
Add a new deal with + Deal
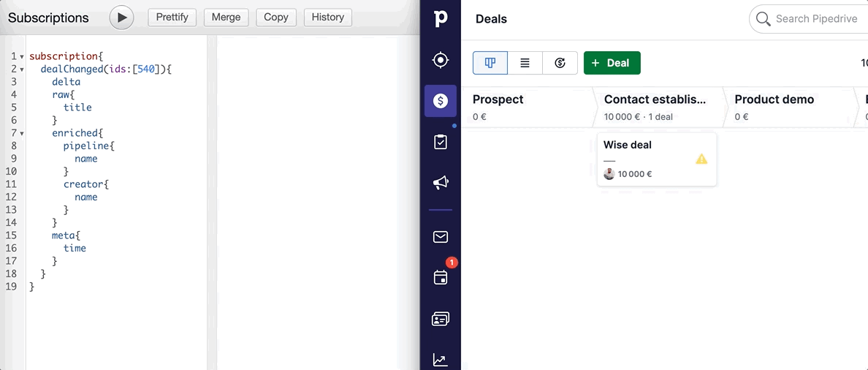[x=612, y=63]
